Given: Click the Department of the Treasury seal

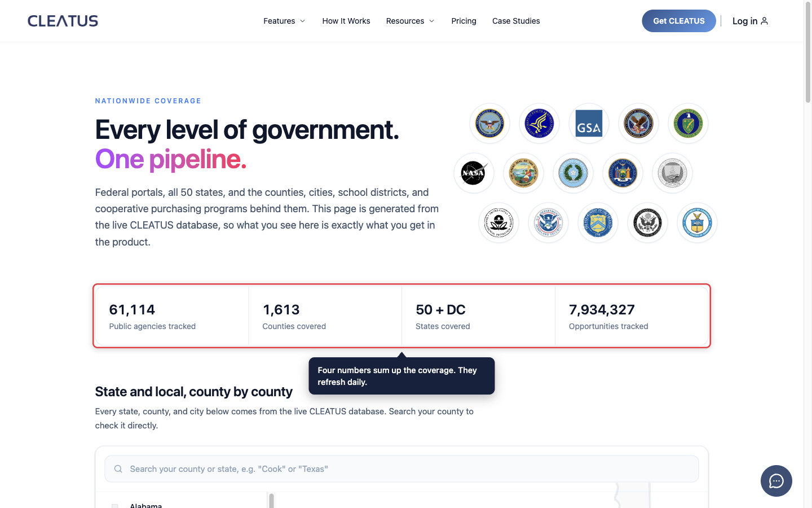Looking at the screenshot, I should [598, 223].
